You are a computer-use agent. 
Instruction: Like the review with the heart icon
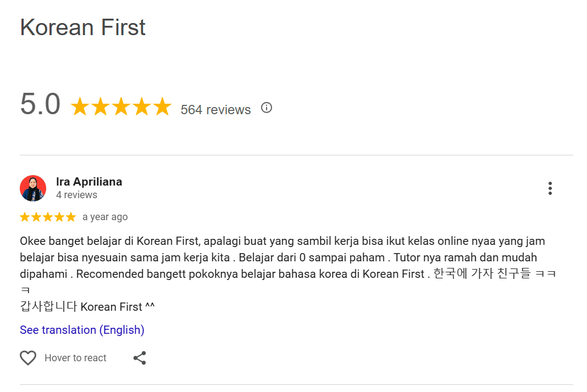(x=28, y=358)
